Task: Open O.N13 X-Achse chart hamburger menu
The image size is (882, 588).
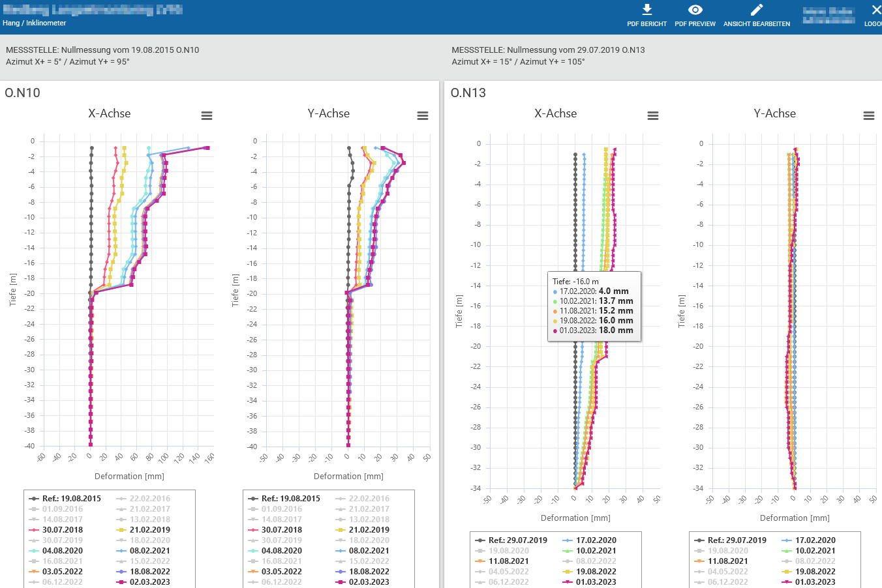Action: point(652,116)
